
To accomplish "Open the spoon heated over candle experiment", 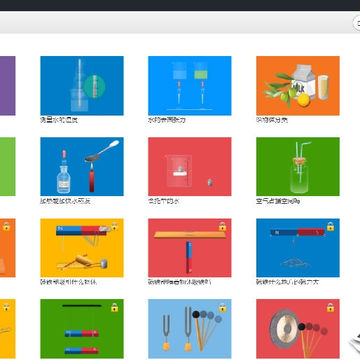I will pos(82,167).
